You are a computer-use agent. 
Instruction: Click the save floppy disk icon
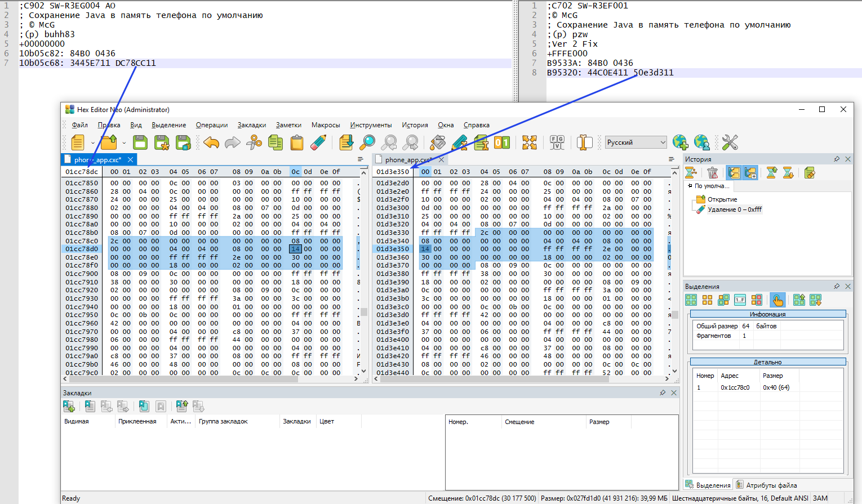pos(140,142)
